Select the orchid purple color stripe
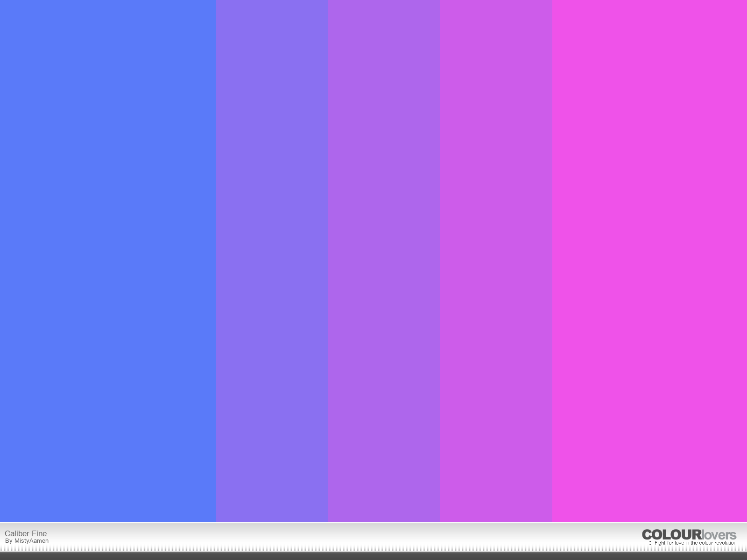 click(x=496, y=261)
